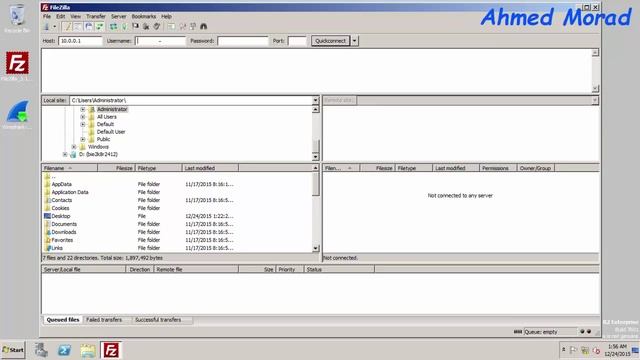Open the FileZilla desktop shortcut icon
This screenshot has height=360, width=640.
(x=17, y=65)
